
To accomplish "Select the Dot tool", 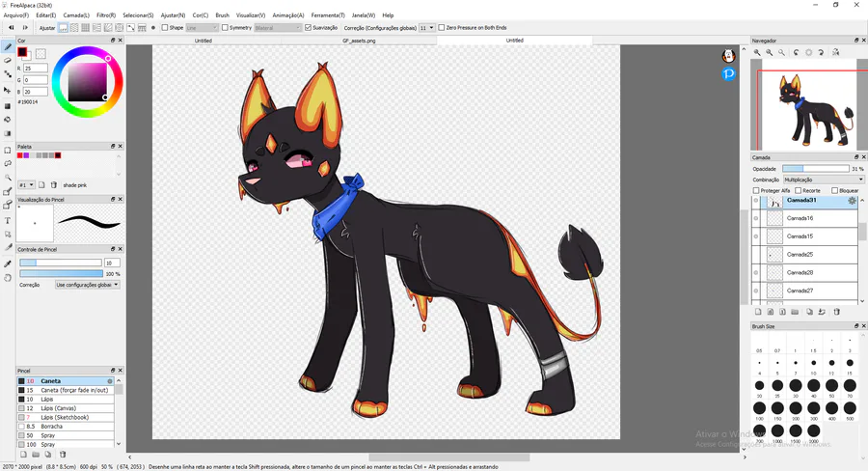I will pyautogui.click(x=8, y=74).
